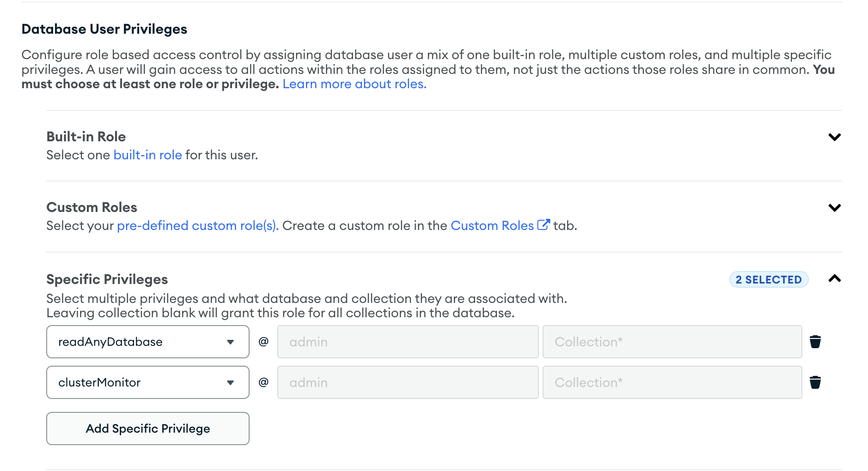Focus the Collection field for clusterMonitor
This screenshot has width=868, height=471.
point(672,382)
